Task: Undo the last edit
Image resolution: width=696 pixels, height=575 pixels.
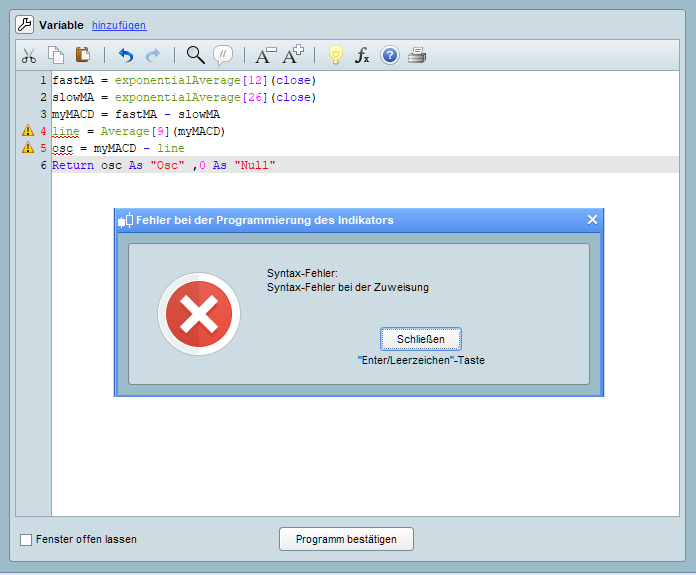Action: coord(126,56)
